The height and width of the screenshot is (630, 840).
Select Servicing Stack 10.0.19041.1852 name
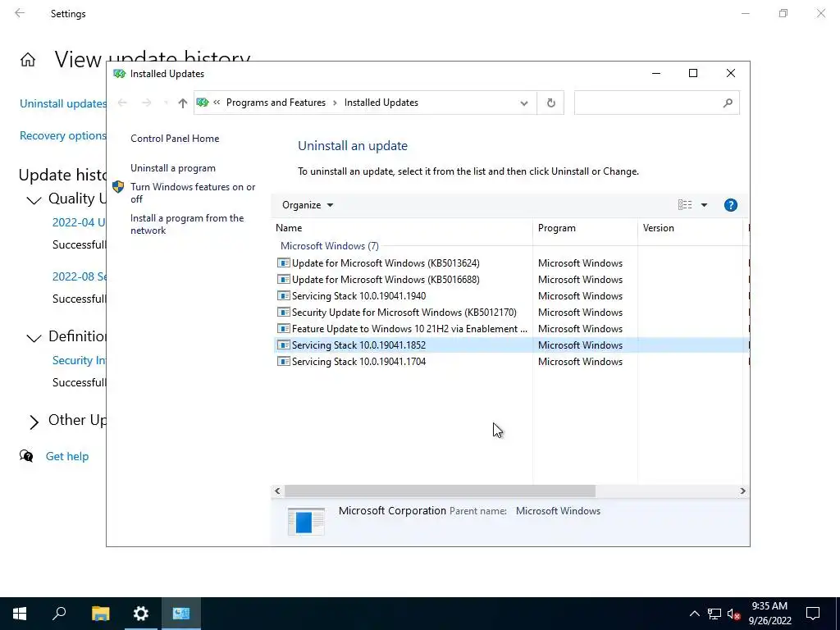(x=359, y=345)
